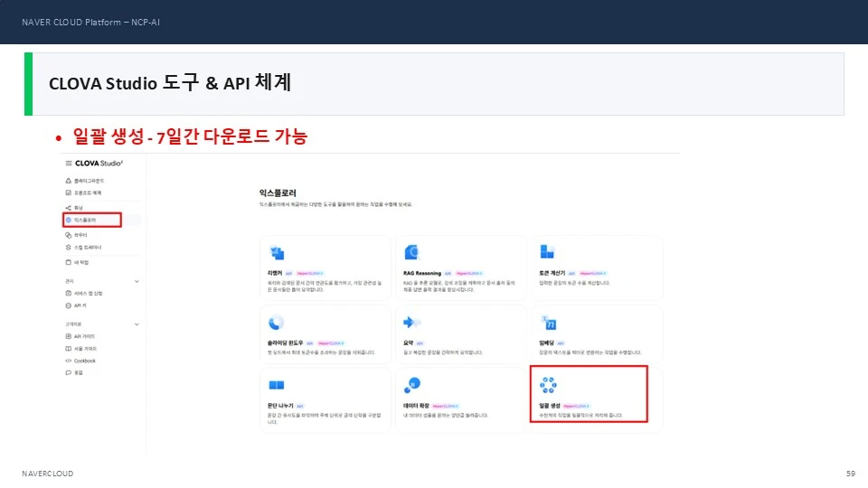The height and width of the screenshot is (488, 868).
Task: Click the 일괄 생성 circular dots icon
Action: coord(548,385)
